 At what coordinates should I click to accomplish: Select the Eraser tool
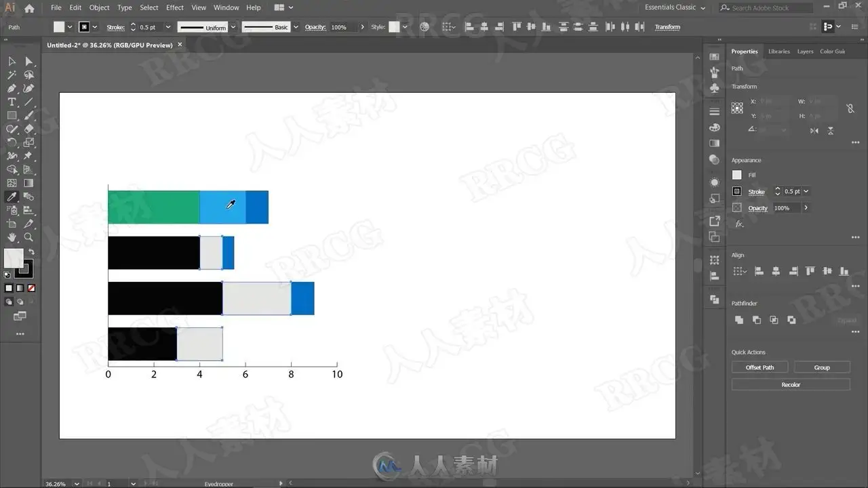coord(28,129)
